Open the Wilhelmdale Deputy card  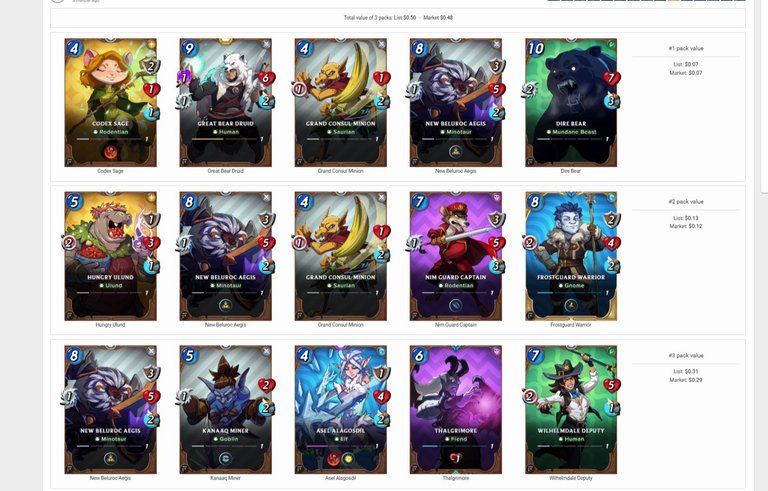571,410
